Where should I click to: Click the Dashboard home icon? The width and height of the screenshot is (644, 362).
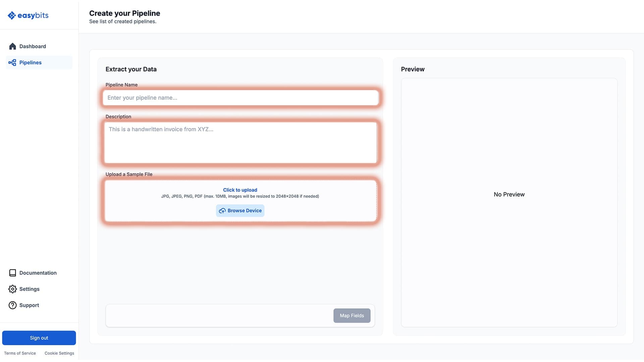[x=12, y=46]
